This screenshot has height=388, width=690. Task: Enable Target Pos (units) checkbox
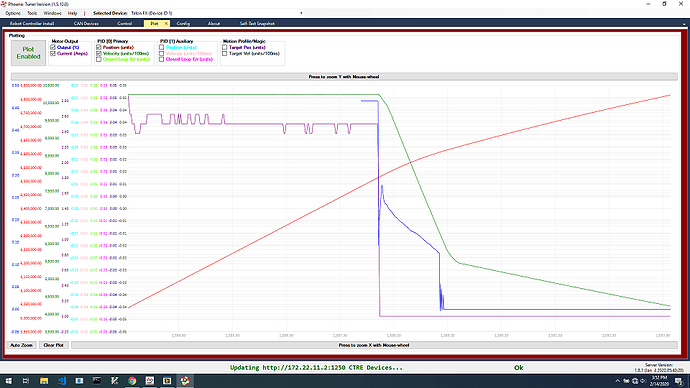[x=224, y=47]
